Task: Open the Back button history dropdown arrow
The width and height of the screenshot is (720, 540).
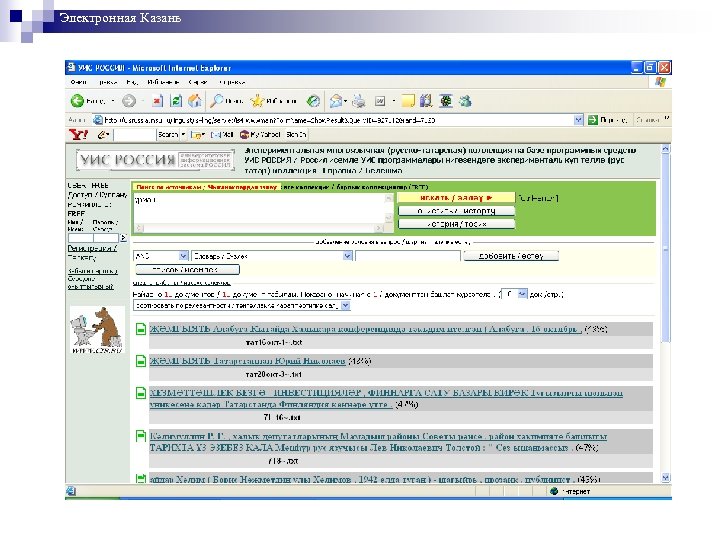Action: 113,101
